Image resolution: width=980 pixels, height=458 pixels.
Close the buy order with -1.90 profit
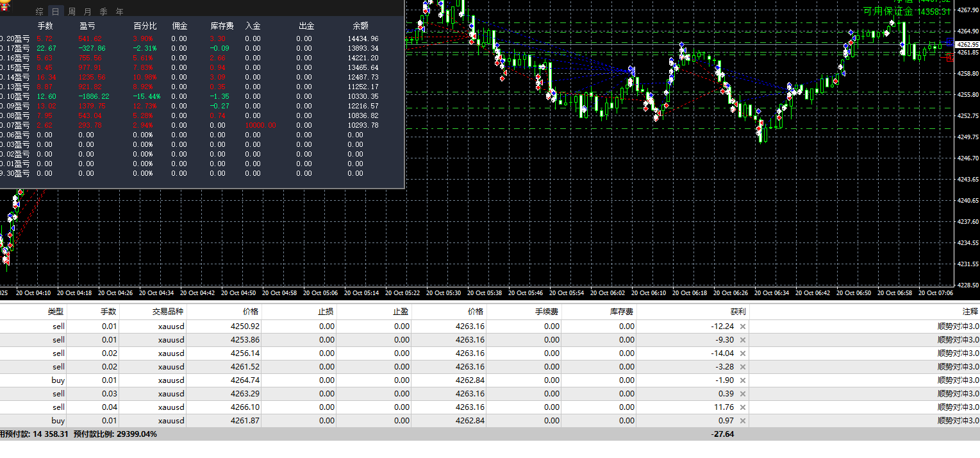click(743, 380)
